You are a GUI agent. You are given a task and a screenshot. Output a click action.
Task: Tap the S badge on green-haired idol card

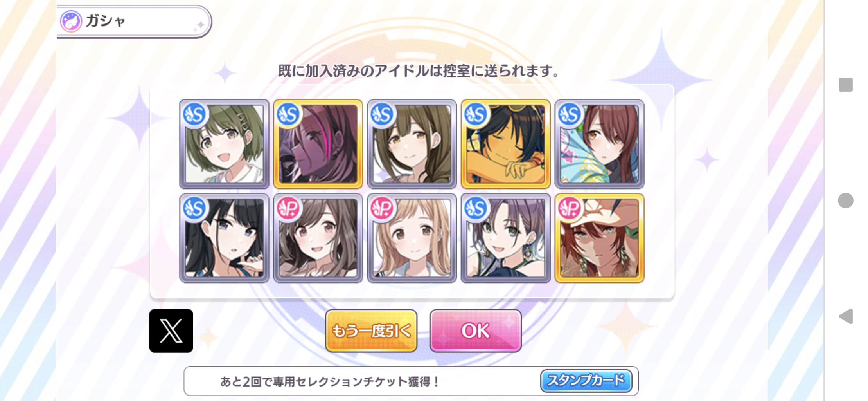[195, 114]
